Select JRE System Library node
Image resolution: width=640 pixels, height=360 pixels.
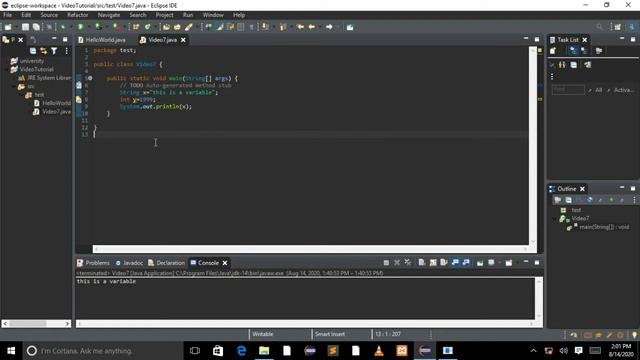(49, 78)
